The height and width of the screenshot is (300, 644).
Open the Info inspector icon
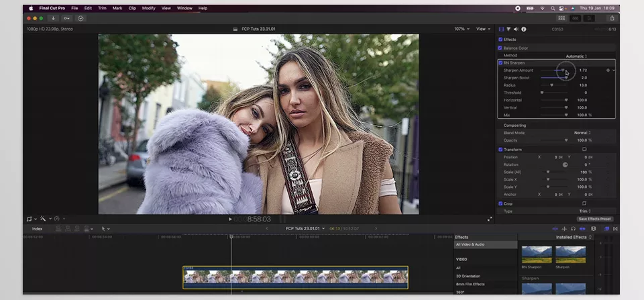click(524, 29)
